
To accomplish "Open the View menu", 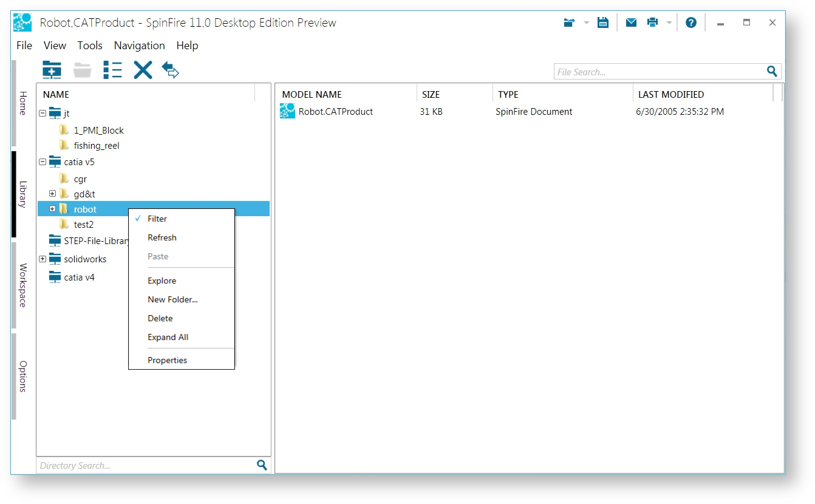I will point(55,46).
